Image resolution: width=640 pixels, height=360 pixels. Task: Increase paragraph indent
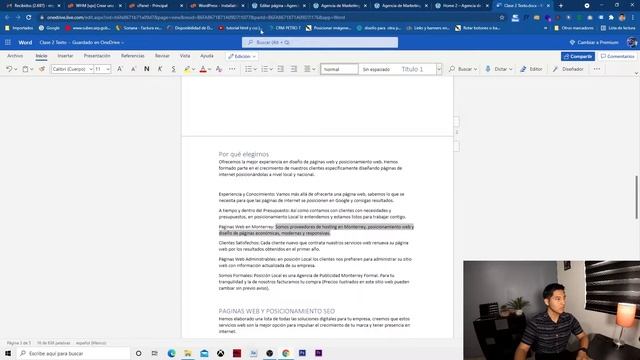click(294, 69)
